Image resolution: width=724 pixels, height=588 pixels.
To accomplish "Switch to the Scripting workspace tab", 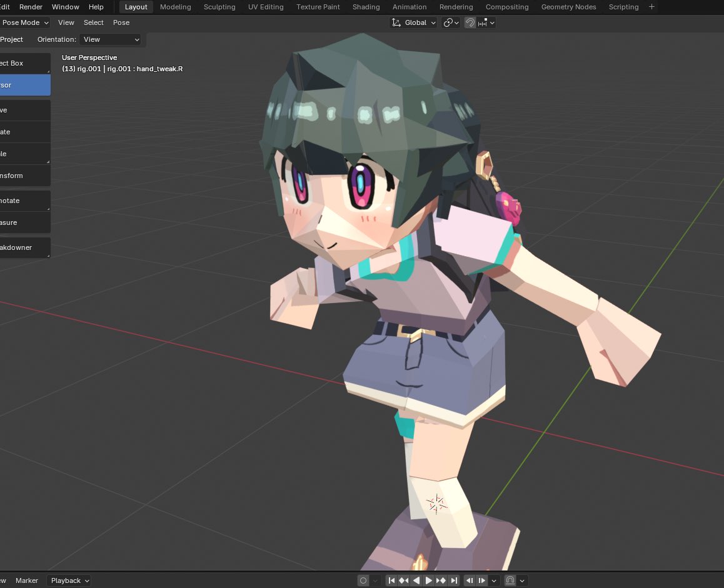I will pyautogui.click(x=623, y=7).
